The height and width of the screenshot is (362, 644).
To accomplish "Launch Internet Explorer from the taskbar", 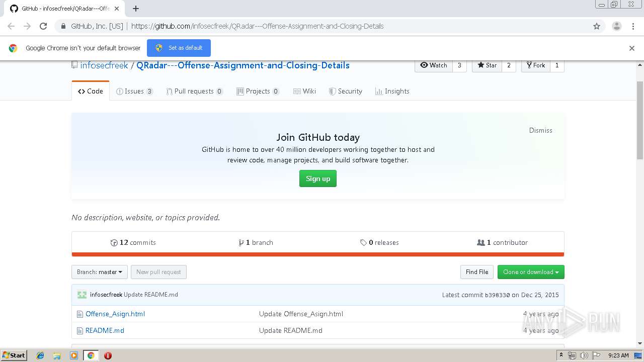I will (x=40, y=355).
